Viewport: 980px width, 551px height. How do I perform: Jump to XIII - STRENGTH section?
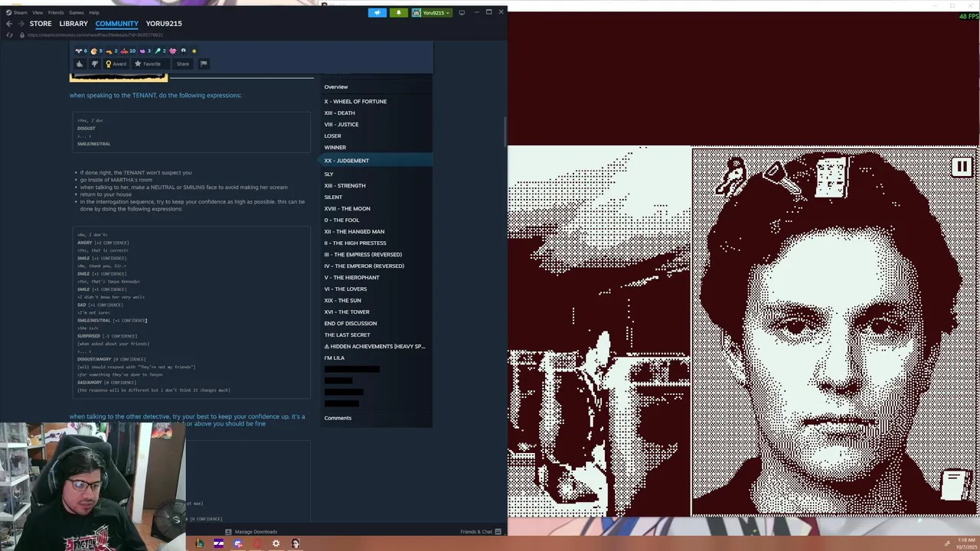[345, 186]
